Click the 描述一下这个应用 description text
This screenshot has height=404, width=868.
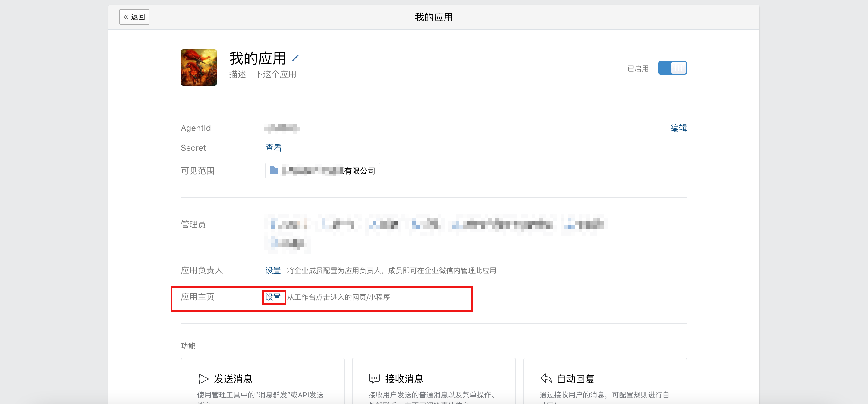click(263, 74)
